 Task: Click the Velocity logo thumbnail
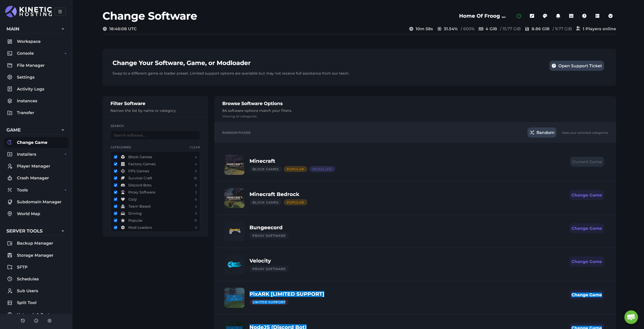click(234, 264)
